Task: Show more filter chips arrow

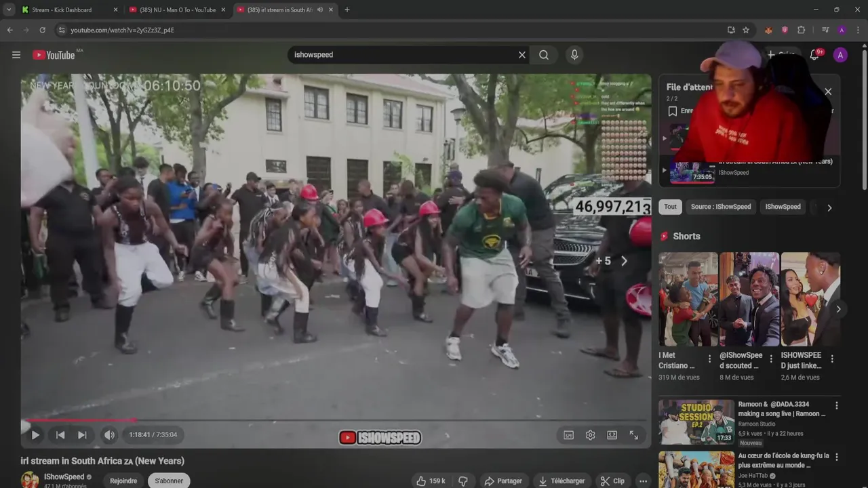Action: [x=829, y=207]
